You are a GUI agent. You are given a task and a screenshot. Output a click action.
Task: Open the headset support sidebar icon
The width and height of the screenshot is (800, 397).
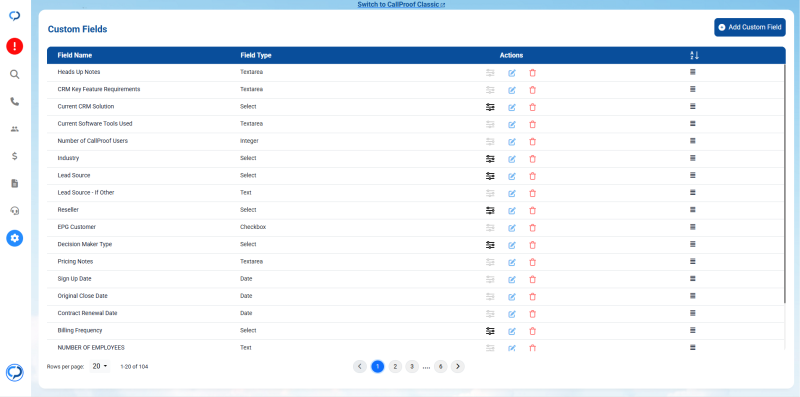click(14, 210)
